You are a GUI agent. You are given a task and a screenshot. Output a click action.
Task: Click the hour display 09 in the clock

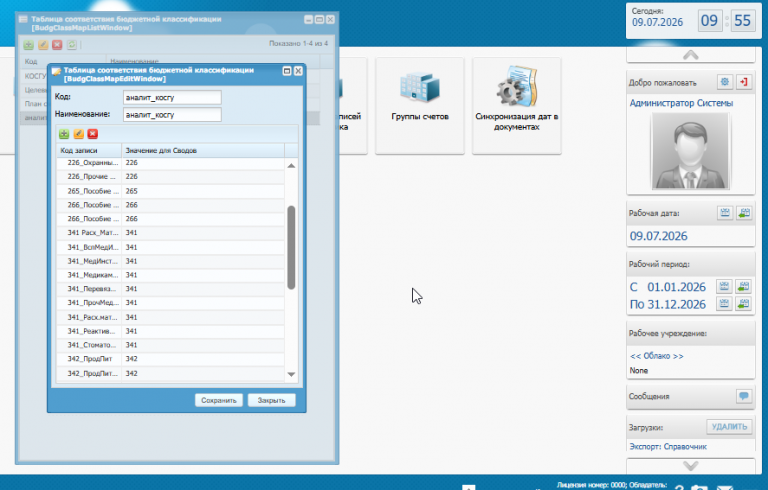click(x=709, y=21)
